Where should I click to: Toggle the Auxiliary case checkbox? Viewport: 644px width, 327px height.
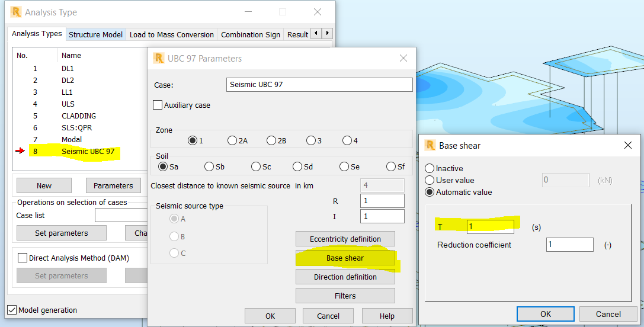(158, 105)
